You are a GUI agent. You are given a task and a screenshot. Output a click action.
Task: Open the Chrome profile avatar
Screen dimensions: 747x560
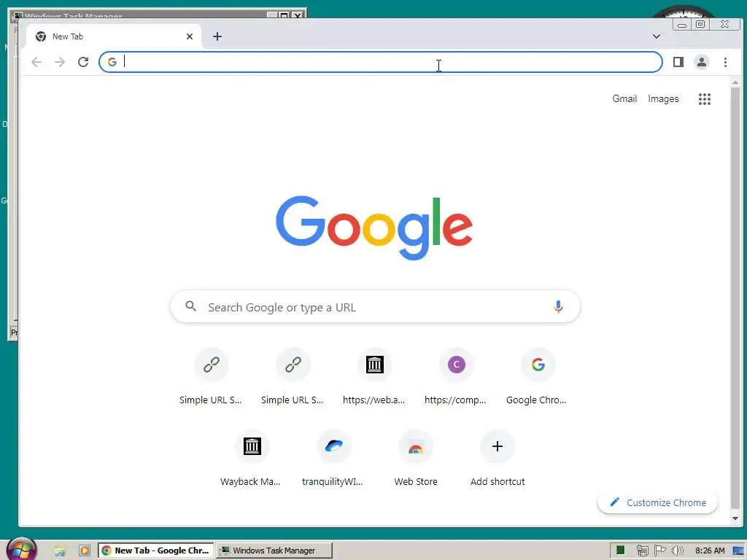pos(701,62)
